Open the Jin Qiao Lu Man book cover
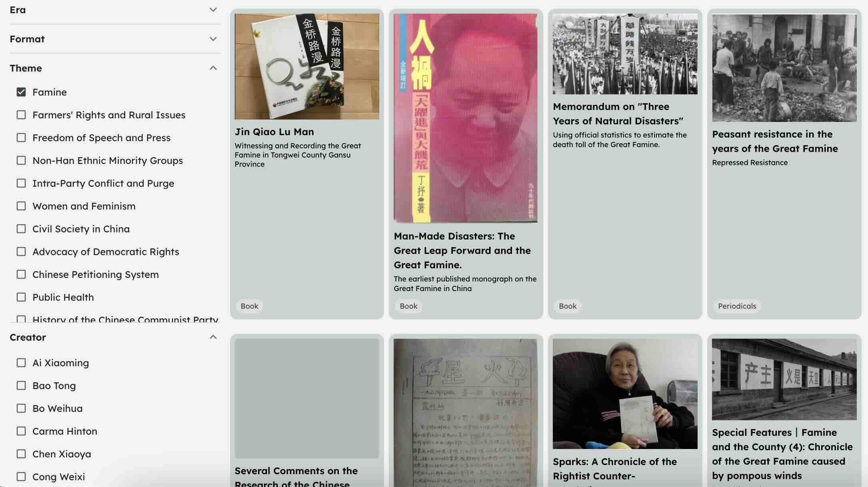868x487 pixels. coord(307,66)
